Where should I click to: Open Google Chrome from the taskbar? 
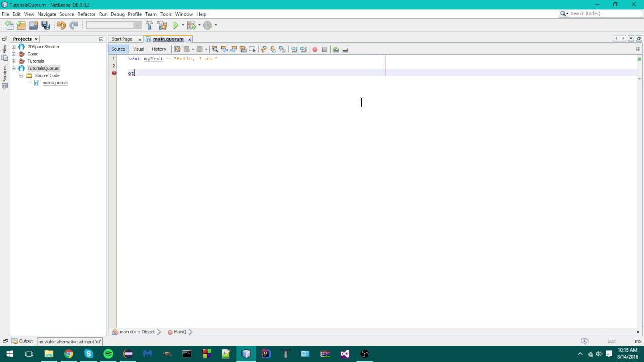pos(69,354)
